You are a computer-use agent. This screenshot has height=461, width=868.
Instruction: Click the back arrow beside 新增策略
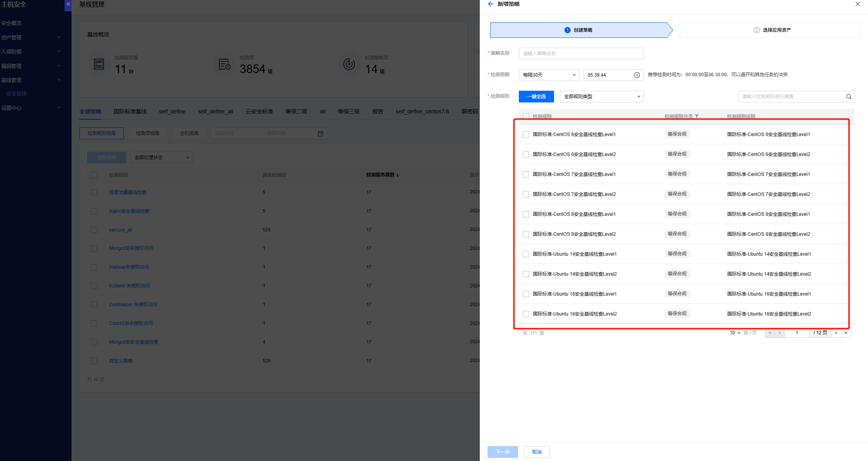pos(491,4)
